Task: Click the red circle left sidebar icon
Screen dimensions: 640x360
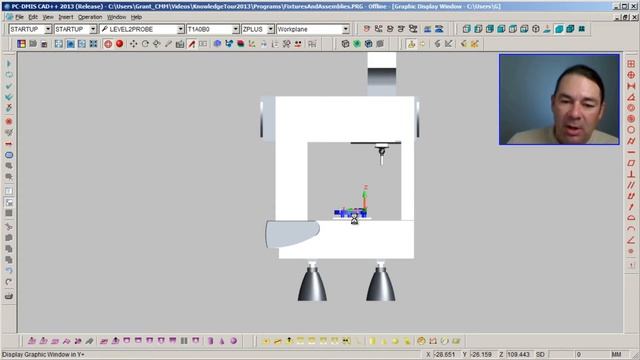Action: click(x=9, y=122)
